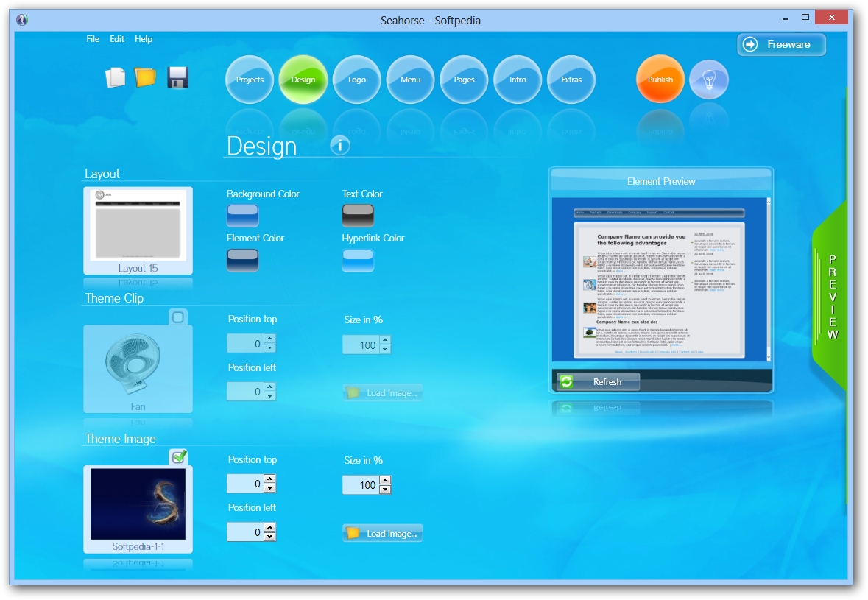
Task: Decrease Theme Image Position left value
Action: pos(269,537)
